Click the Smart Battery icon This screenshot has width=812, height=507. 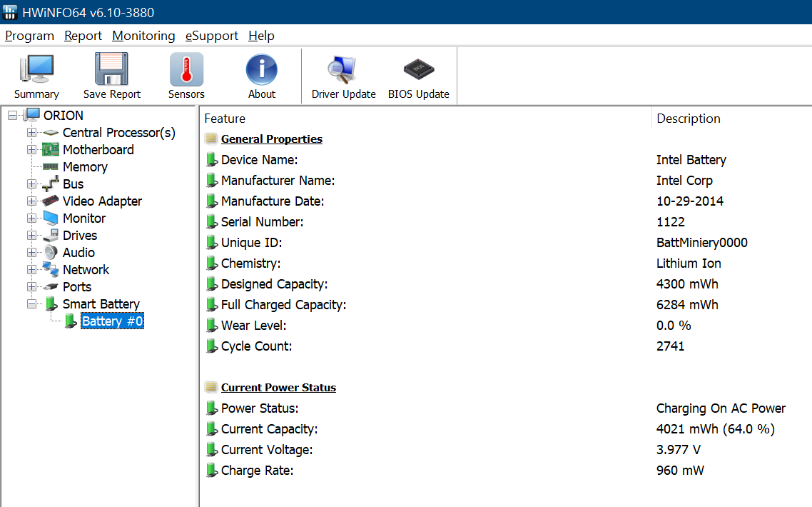coord(51,303)
